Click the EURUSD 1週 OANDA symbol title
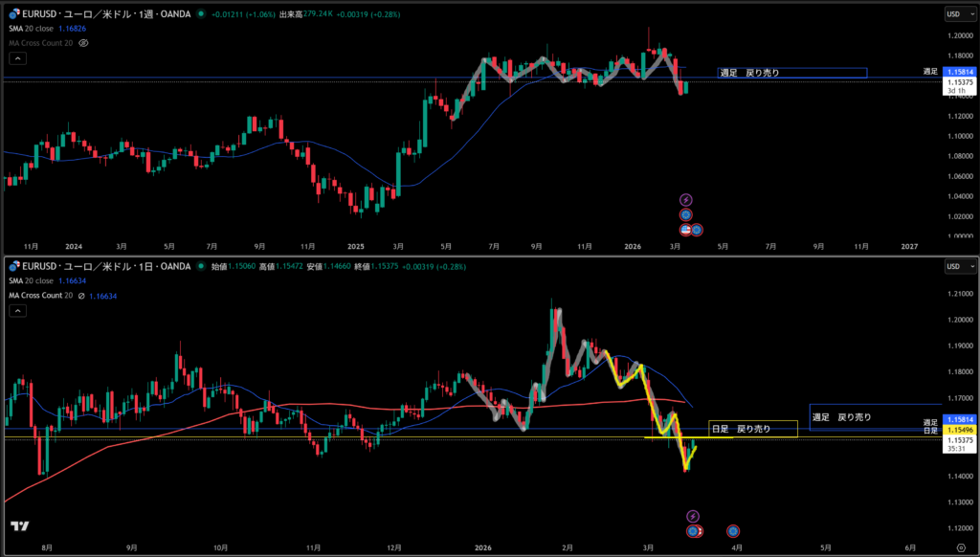The height and width of the screenshot is (557, 980). click(105, 14)
